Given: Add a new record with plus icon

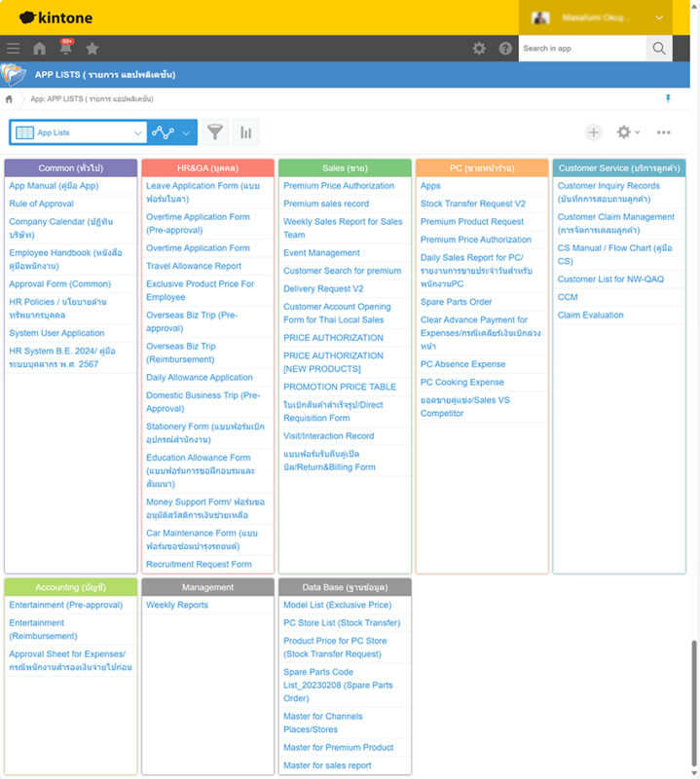Looking at the screenshot, I should click(594, 132).
